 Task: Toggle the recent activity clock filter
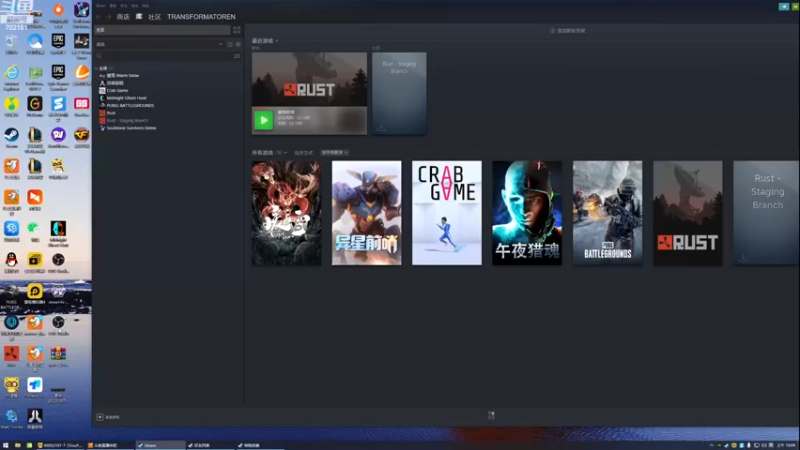230,44
